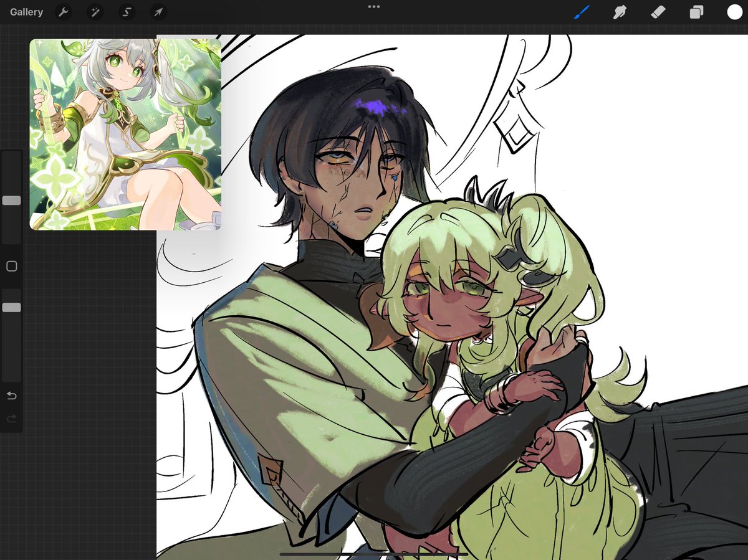Select the Selection S-shaped tool
The height and width of the screenshot is (560, 748).
click(x=127, y=12)
